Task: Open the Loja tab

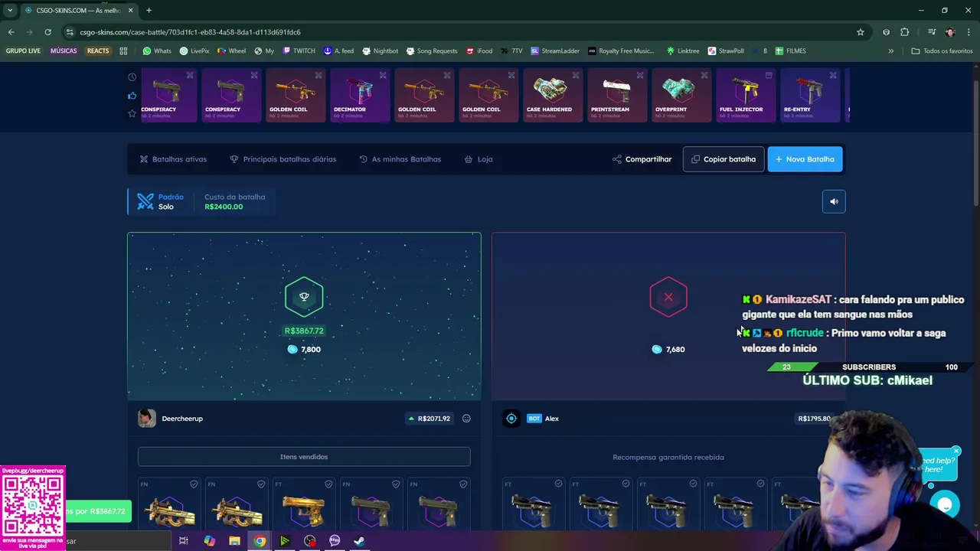Action: coord(479,159)
